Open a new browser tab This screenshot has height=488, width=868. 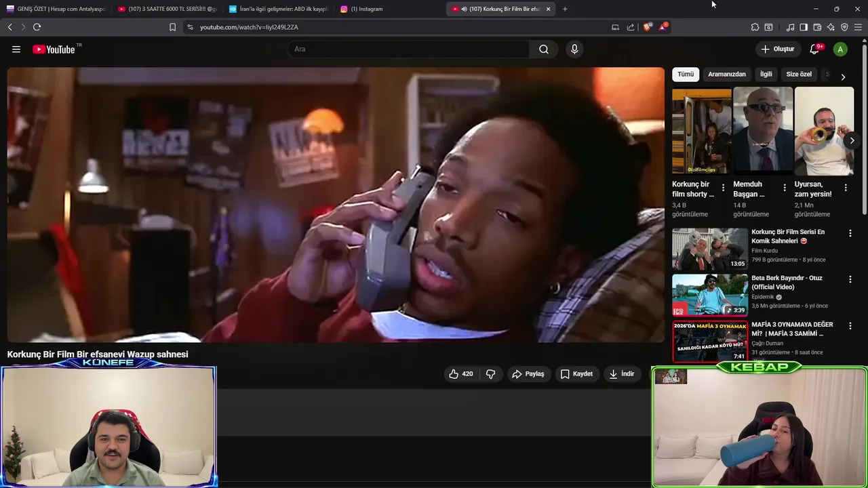pos(565,9)
